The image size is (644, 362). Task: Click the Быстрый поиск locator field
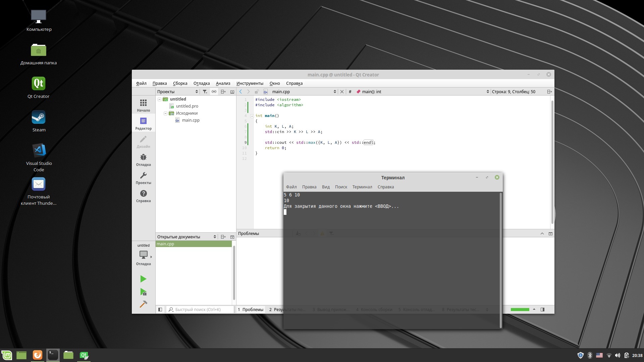point(201,309)
